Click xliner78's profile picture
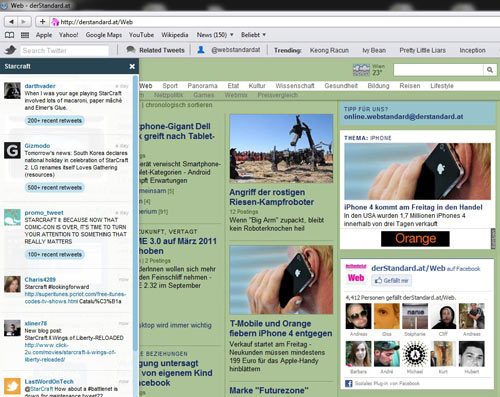The height and width of the screenshot is (397, 500). tap(12, 328)
